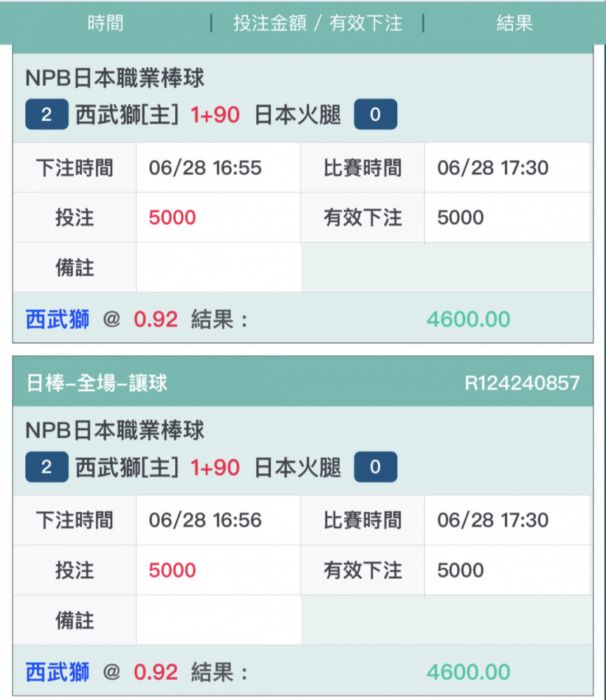Click 日本火腿 score badge in 16:56 bet
This screenshot has width=606, height=700.
click(375, 467)
